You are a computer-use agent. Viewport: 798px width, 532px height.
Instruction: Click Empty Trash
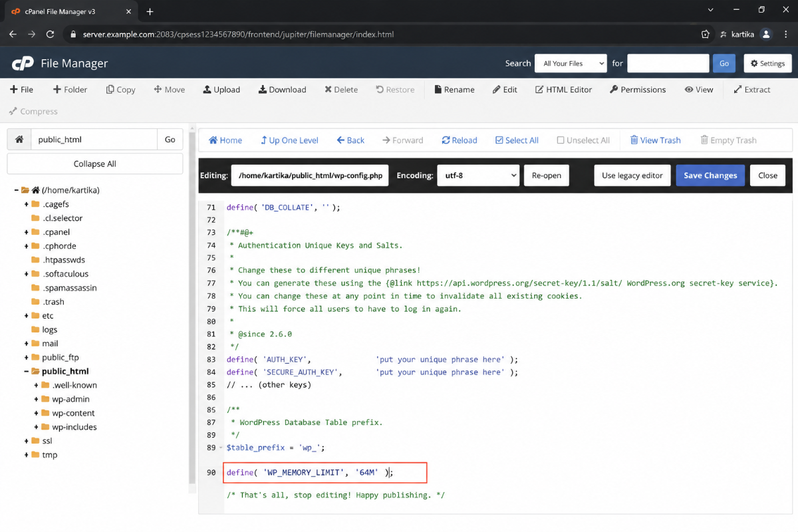coord(729,140)
